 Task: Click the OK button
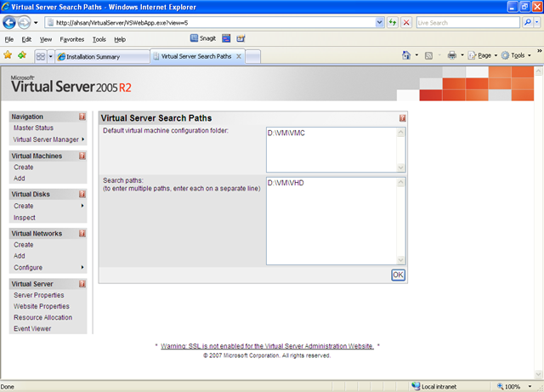click(x=398, y=275)
